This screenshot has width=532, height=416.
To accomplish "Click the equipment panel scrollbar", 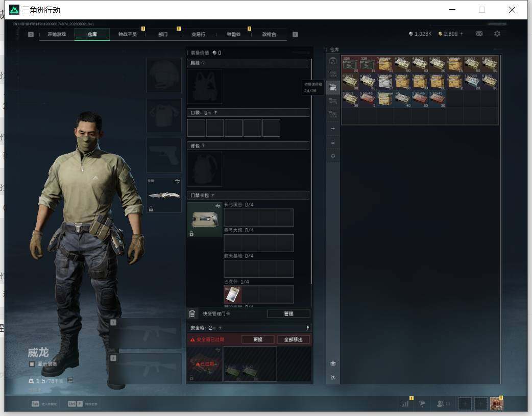I will click(x=311, y=172).
